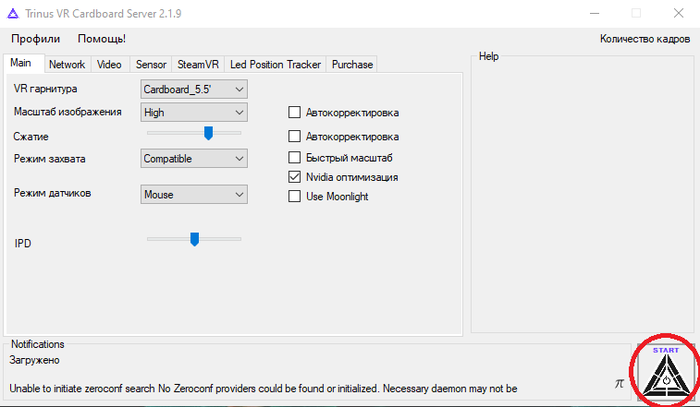Expand Режим датчиков dropdown

click(194, 194)
